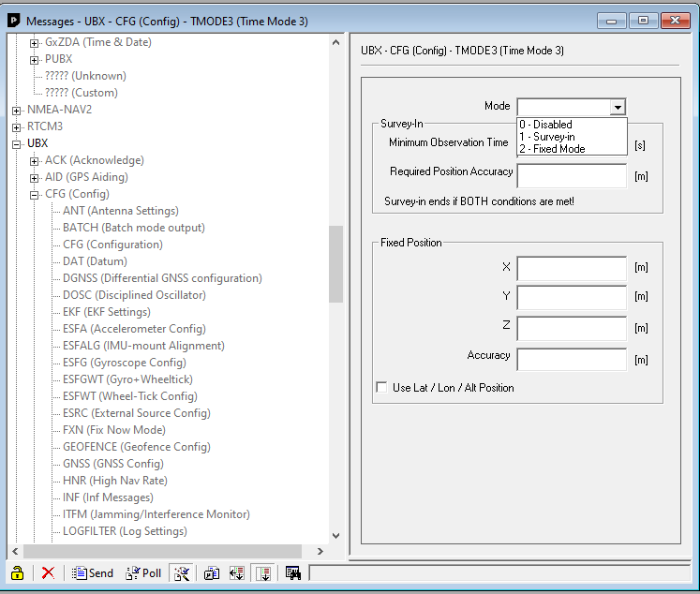Viewport: 700px width, 594px height.
Task: Click the red X icon in toolbar
Action: coord(48,572)
